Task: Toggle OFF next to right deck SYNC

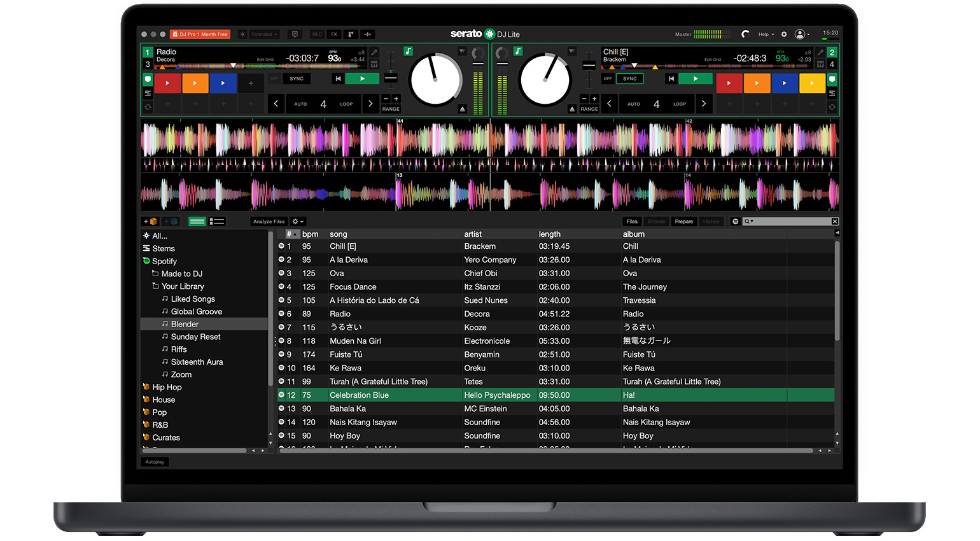Action: point(608,78)
